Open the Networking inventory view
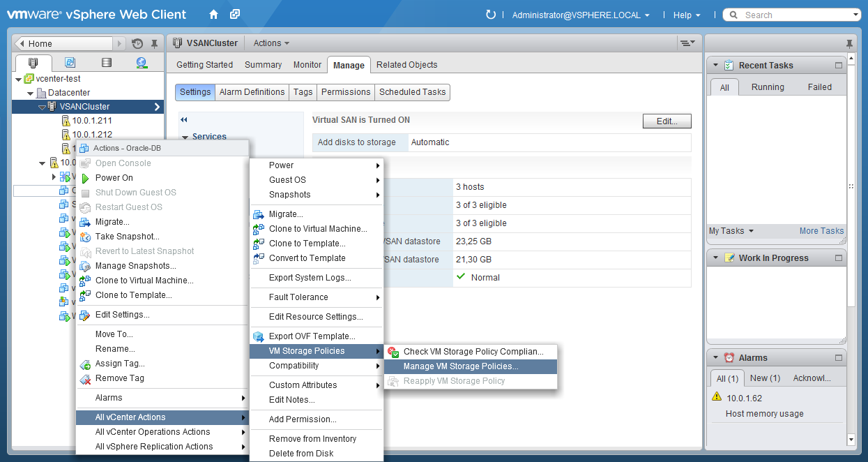 tap(142, 62)
